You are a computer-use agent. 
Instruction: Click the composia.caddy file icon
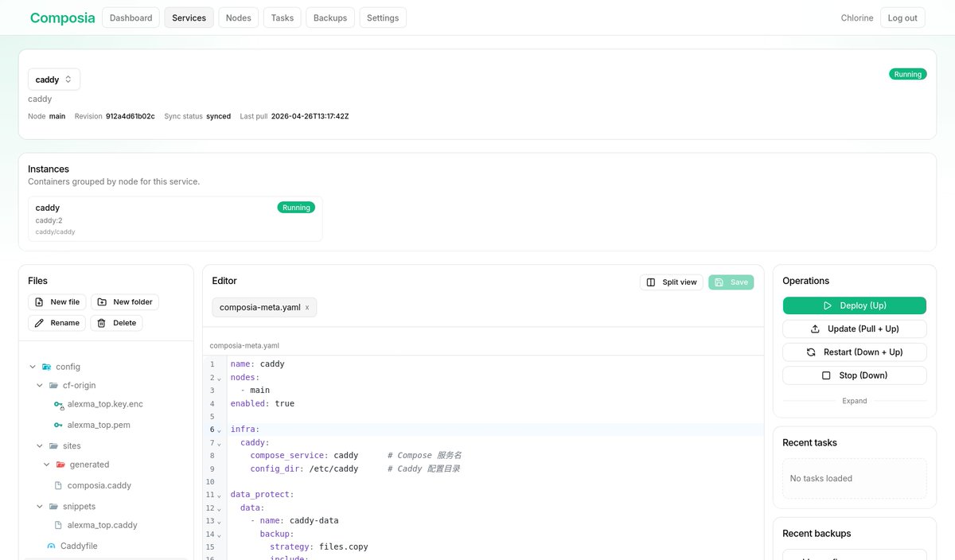[58, 485]
